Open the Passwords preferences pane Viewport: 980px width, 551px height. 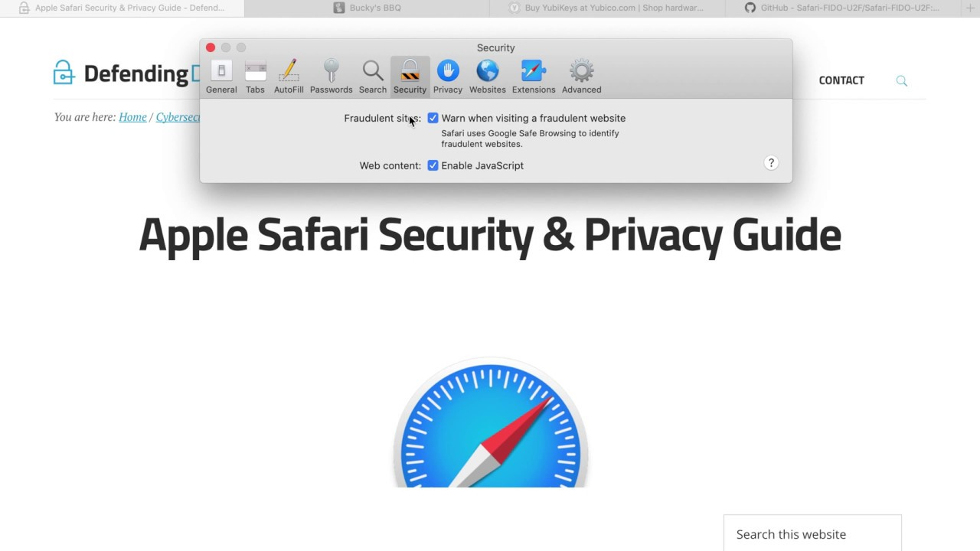point(331,77)
